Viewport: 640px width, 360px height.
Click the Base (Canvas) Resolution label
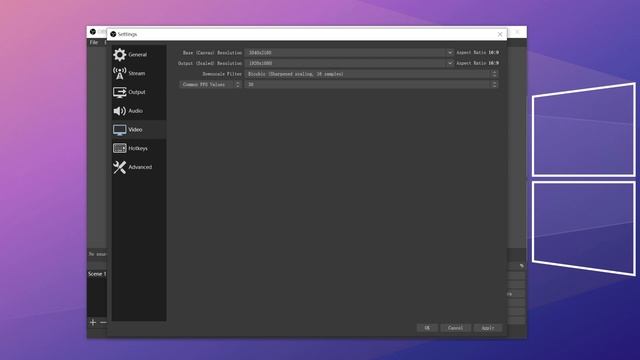pyautogui.click(x=212, y=53)
